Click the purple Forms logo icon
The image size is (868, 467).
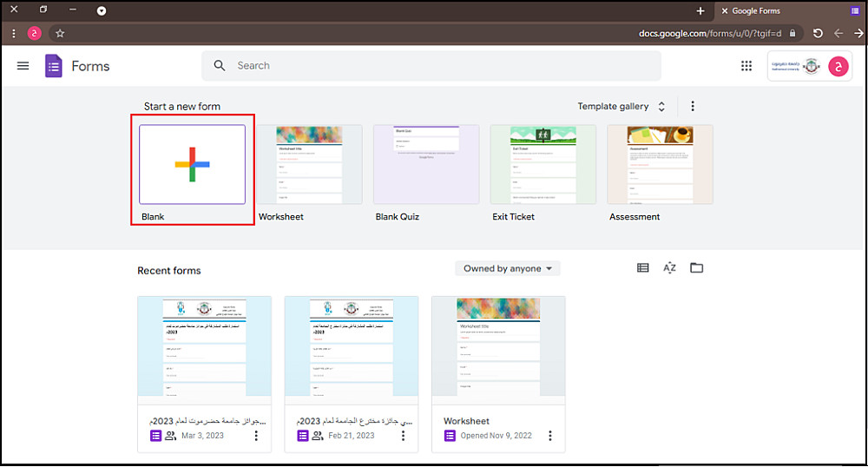54,66
